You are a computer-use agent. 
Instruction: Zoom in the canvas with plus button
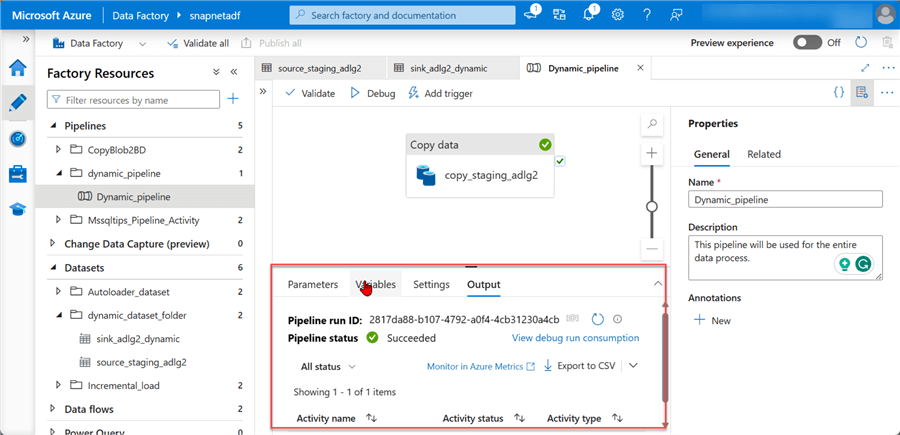click(x=651, y=153)
